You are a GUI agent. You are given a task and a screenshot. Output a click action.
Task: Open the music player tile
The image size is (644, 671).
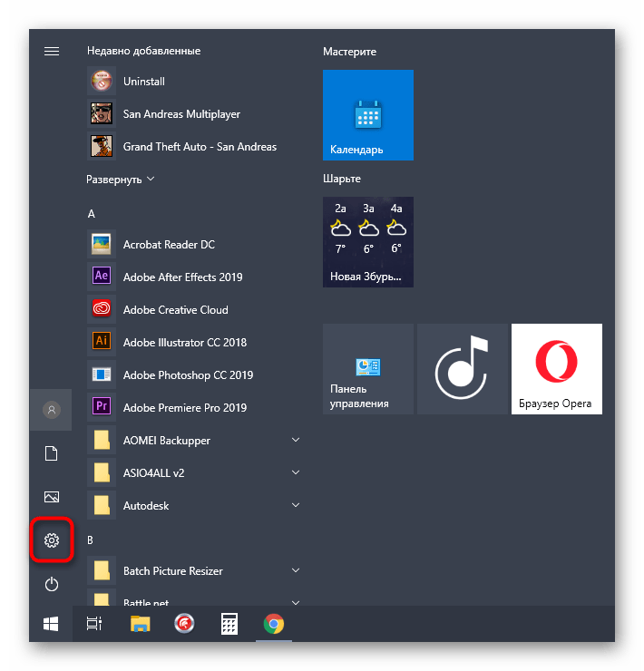point(462,369)
